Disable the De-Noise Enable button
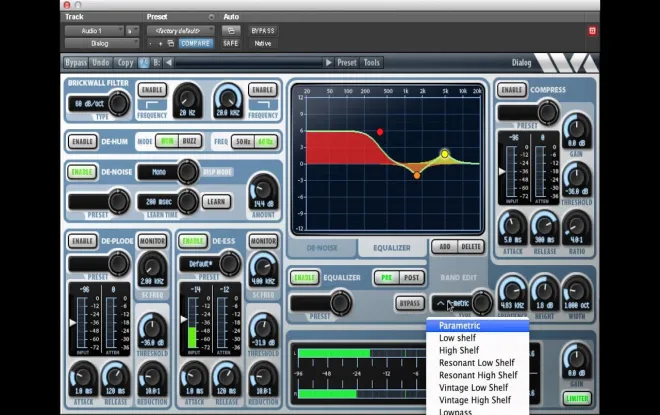The image size is (660, 415). tap(82, 172)
